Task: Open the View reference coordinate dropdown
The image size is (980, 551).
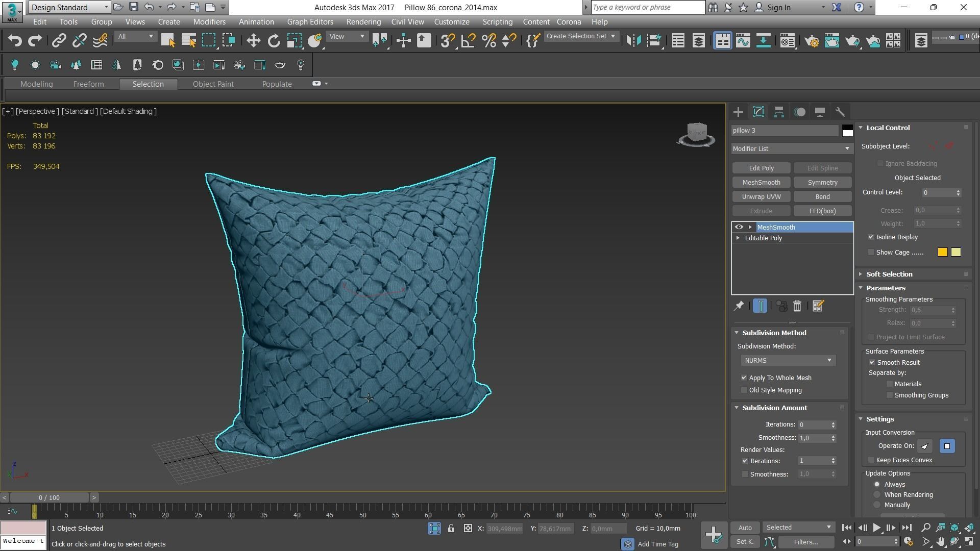Action: 347,36
